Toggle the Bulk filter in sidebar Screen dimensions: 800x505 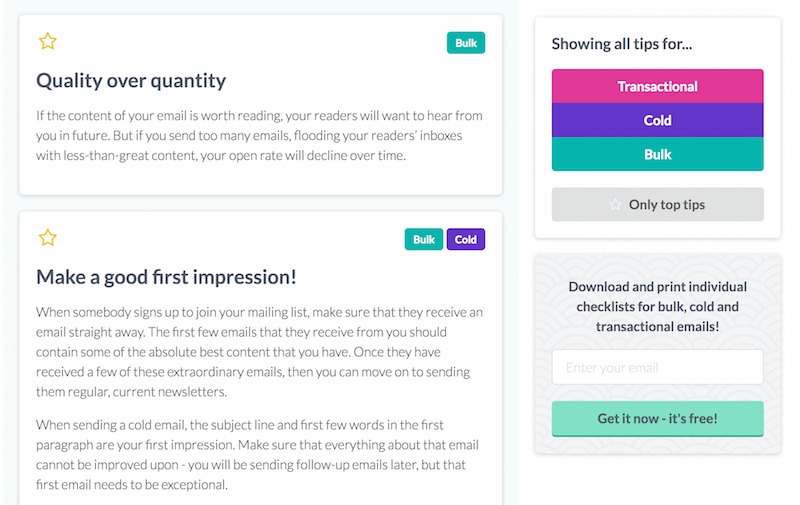coord(657,154)
